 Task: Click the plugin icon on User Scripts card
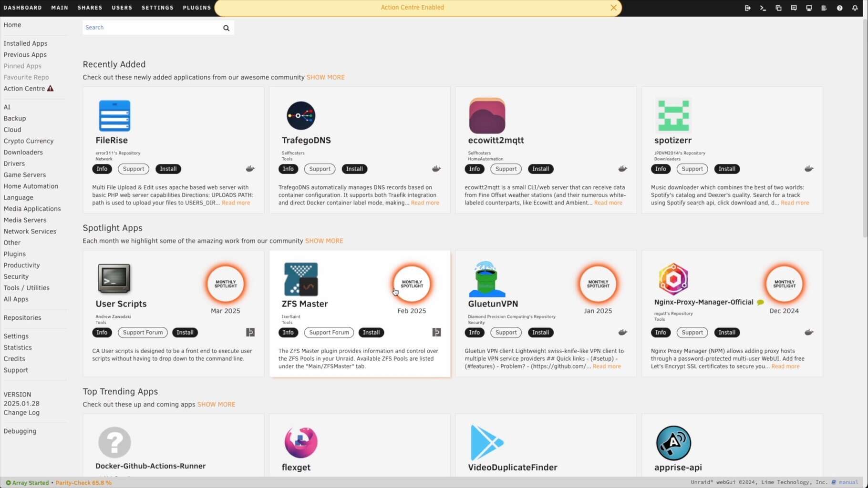point(250,332)
